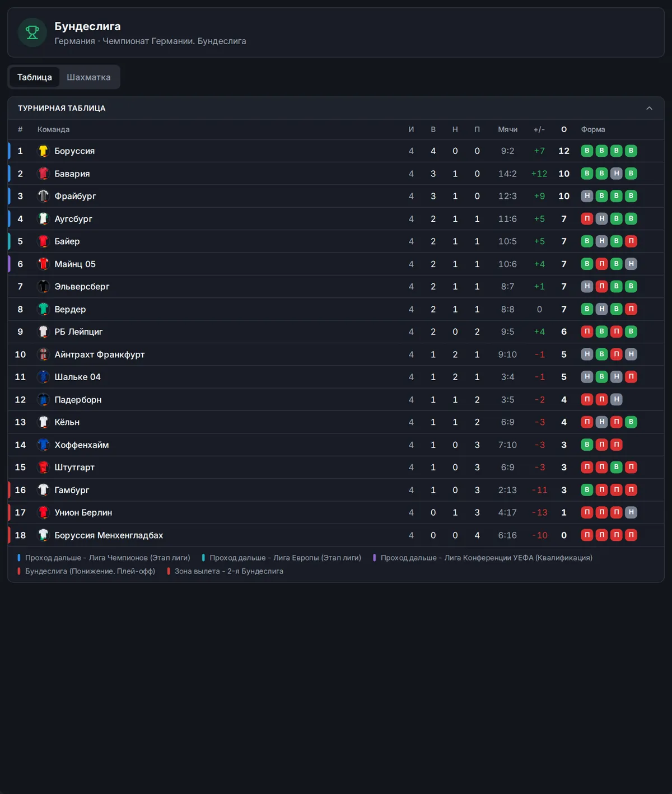Switch to the Шахматка tab
Viewport: 672px width, 794px height.
[88, 77]
